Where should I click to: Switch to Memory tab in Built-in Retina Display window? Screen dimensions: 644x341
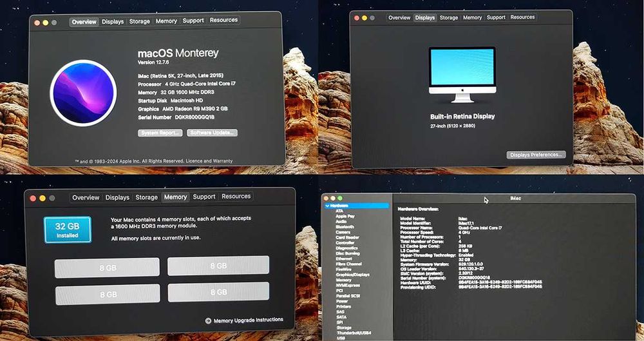coord(472,17)
